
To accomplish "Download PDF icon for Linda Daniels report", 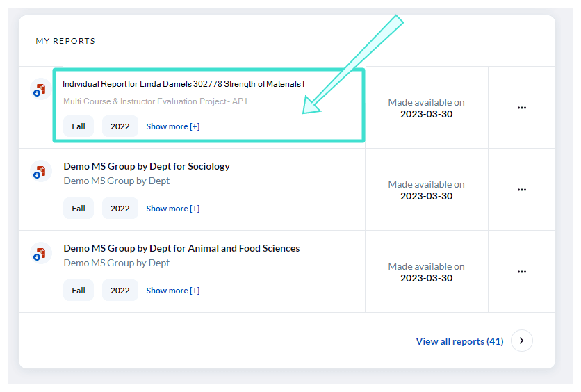I will coord(40,90).
